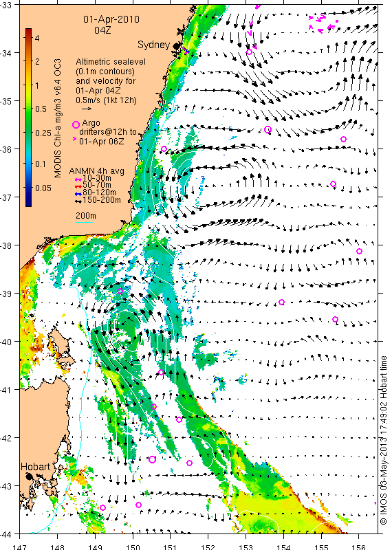
Task: Click the easternmost Argo circle near latitude -38
Action: [359, 251]
